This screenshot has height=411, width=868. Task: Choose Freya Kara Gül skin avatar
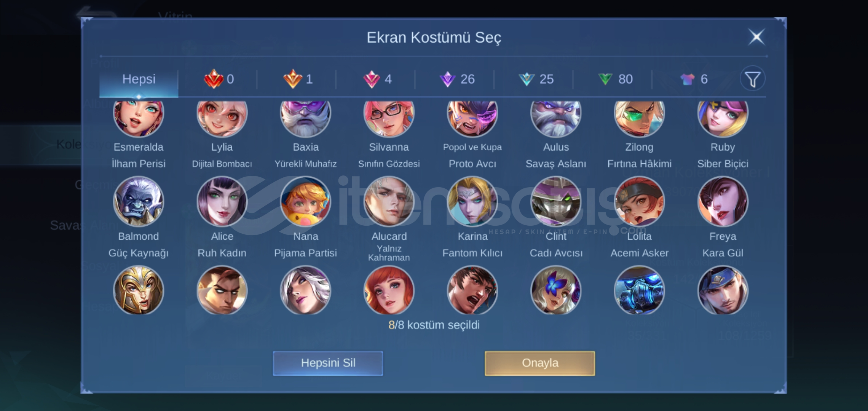pyautogui.click(x=723, y=201)
